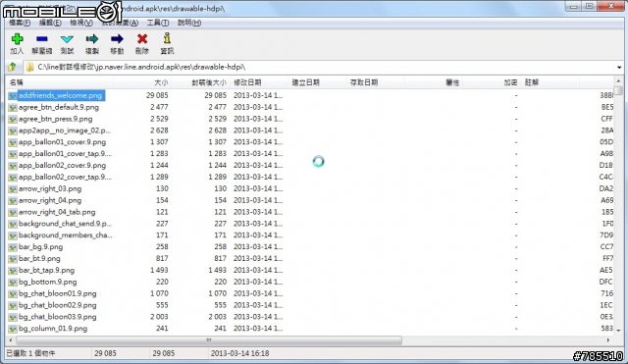This screenshot has width=628, height=364.
Task: Sort by the Name (名稱) column header
Action: click(x=60, y=82)
